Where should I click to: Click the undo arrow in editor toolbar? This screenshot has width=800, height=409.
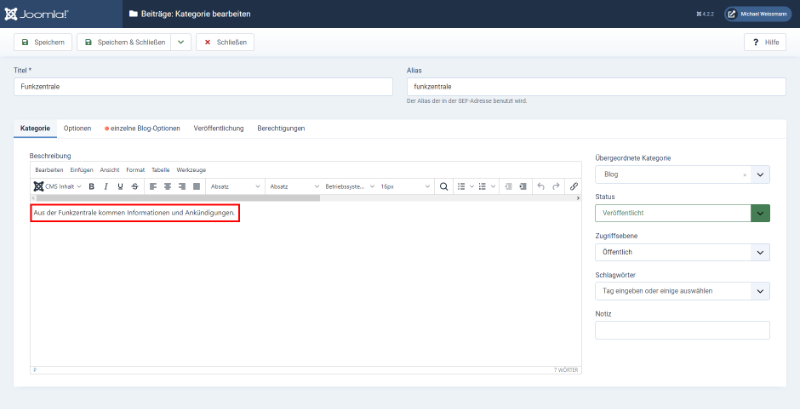point(541,186)
